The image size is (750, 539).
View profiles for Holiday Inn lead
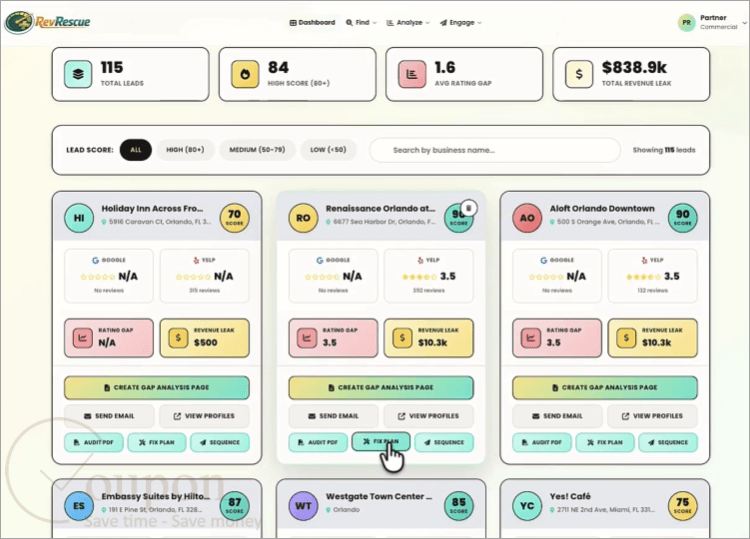(204, 416)
